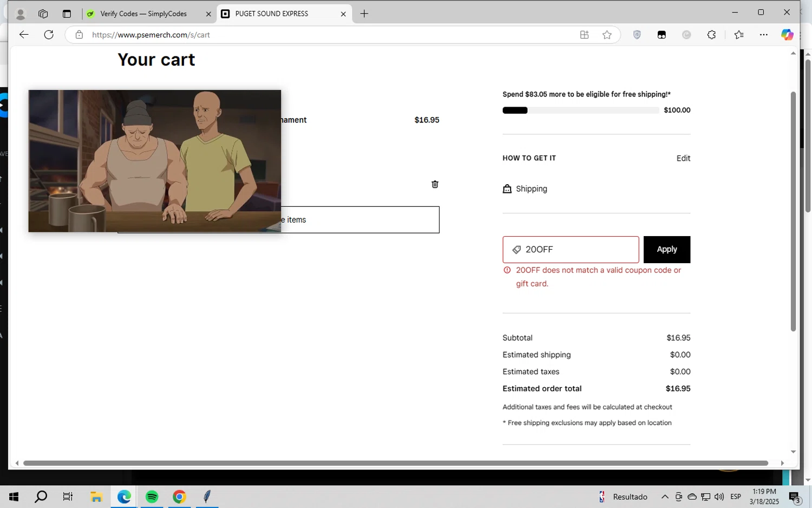Open the Extensions puzzle icon
Screen dimensions: 812x508
711,35
